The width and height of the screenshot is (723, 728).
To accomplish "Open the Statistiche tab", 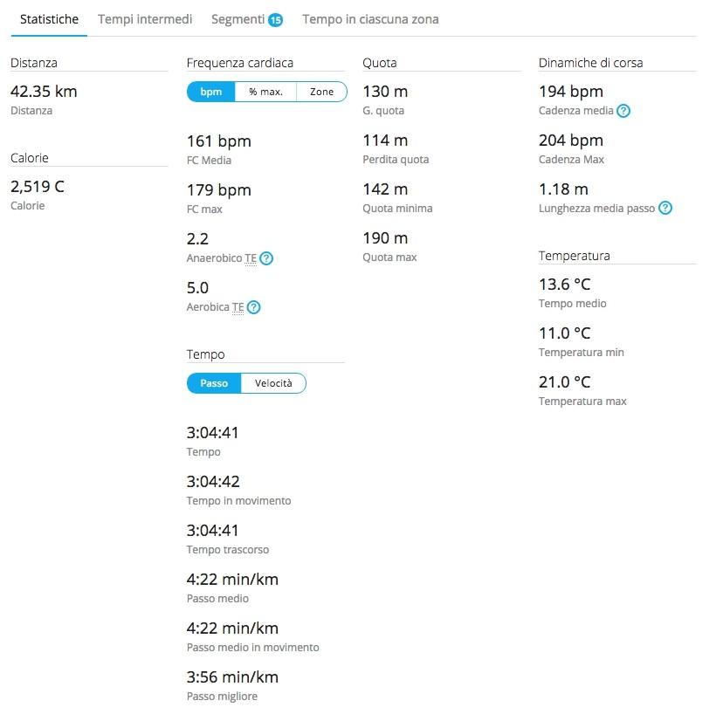I will click(x=49, y=19).
